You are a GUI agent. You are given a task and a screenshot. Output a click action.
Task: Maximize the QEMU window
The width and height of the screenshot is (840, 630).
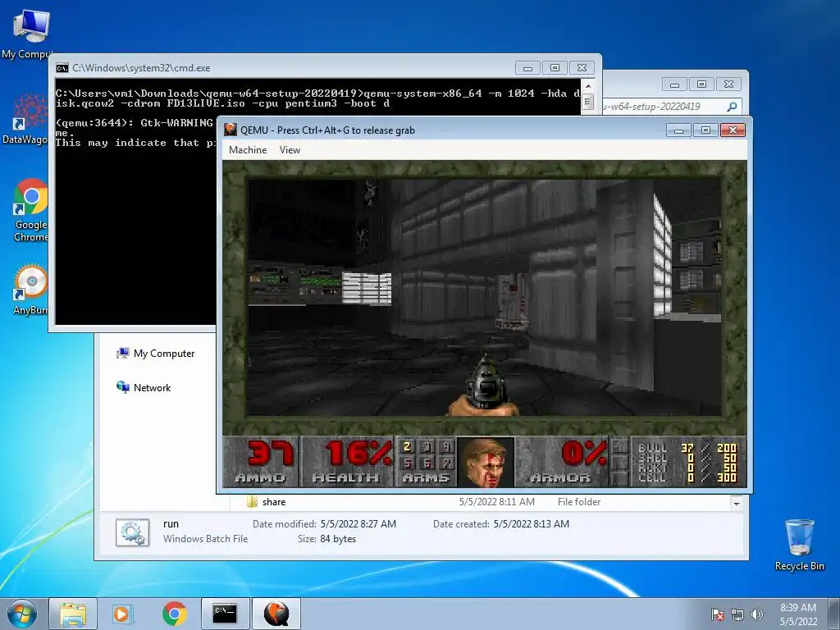coord(705,130)
